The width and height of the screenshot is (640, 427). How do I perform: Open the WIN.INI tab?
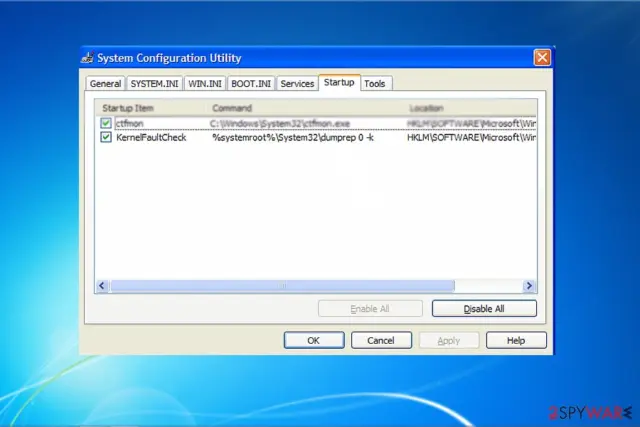coord(204,84)
